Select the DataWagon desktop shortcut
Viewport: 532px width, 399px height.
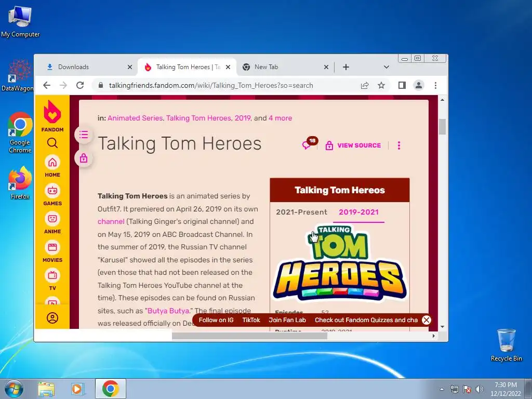(x=18, y=75)
